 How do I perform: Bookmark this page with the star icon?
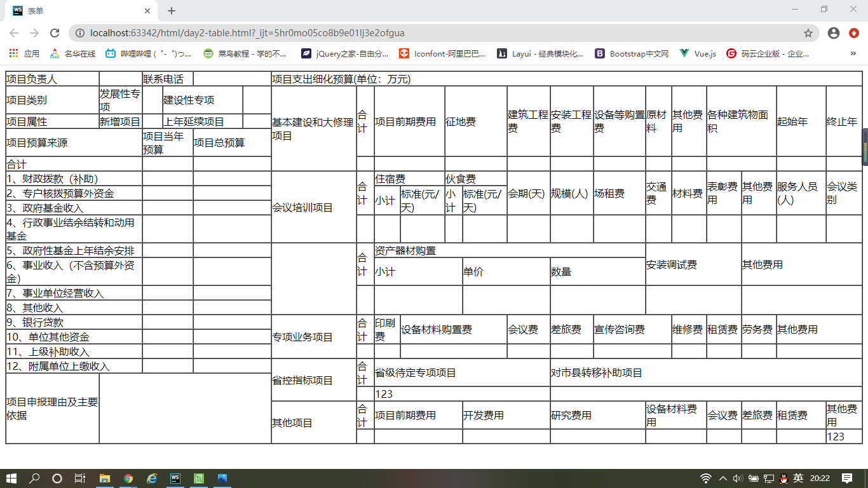coord(808,33)
